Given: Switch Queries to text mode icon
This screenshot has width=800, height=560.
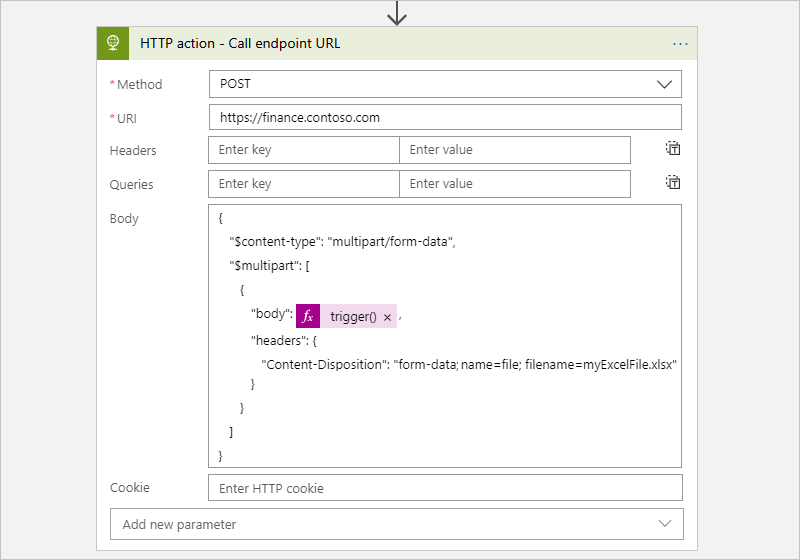Looking at the screenshot, I should (x=673, y=183).
